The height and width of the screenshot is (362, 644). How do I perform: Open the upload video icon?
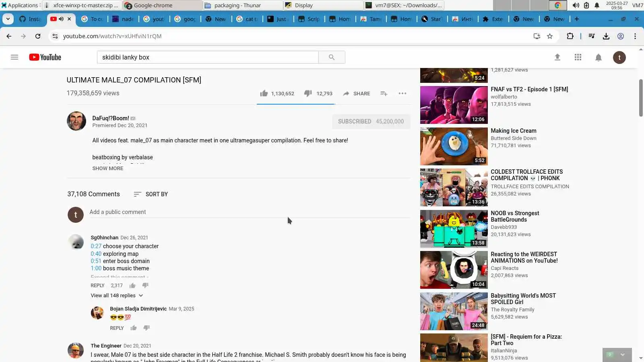[557, 57]
